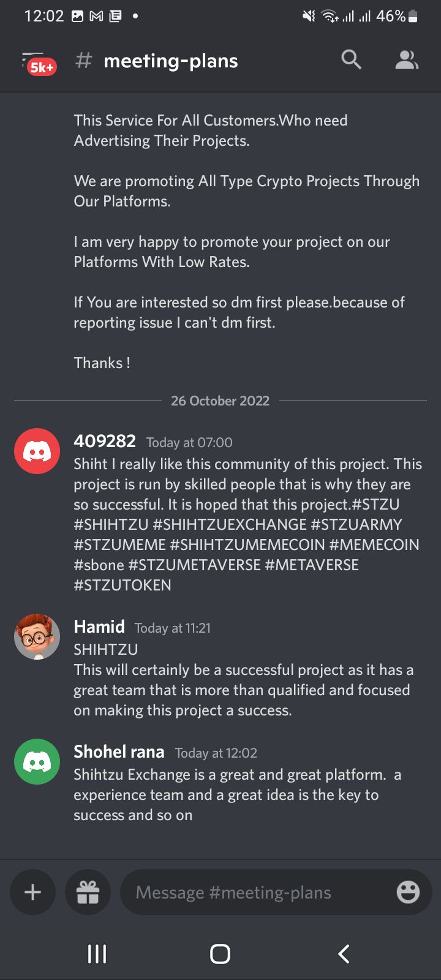Tap the gift icon button
Viewport: 441px width, 980px height.
[x=88, y=892]
